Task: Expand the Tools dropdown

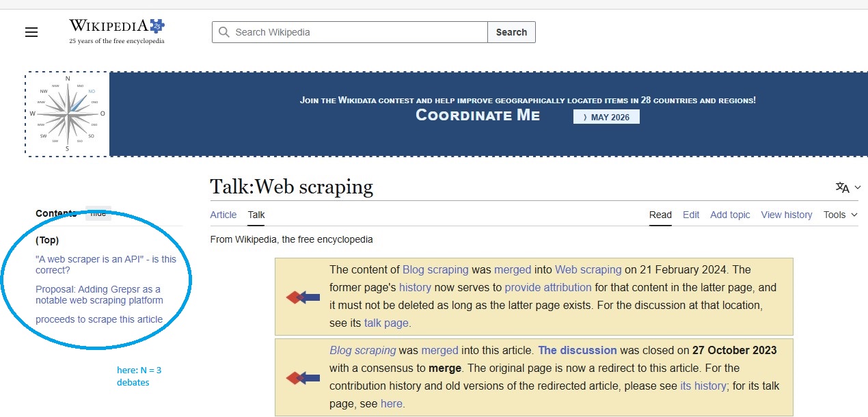Action: coord(840,215)
